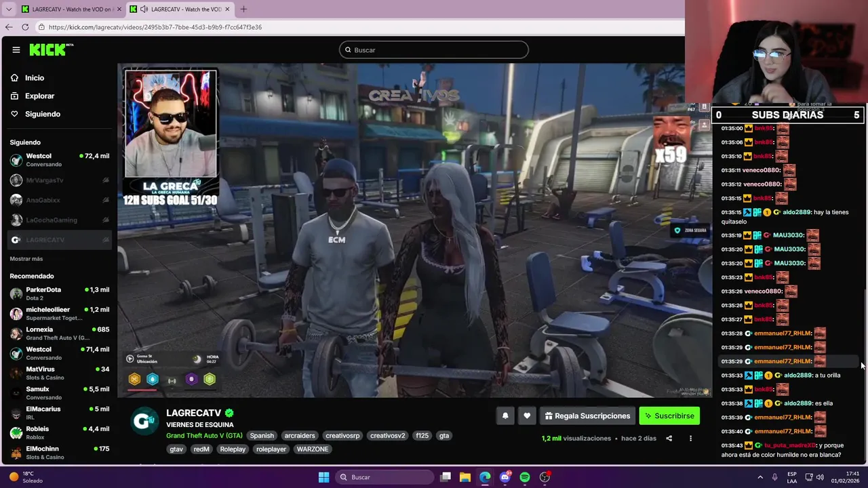Select the creativosv2 tag
The height and width of the screenshot is (488, 868).
[x=388, y=436]
